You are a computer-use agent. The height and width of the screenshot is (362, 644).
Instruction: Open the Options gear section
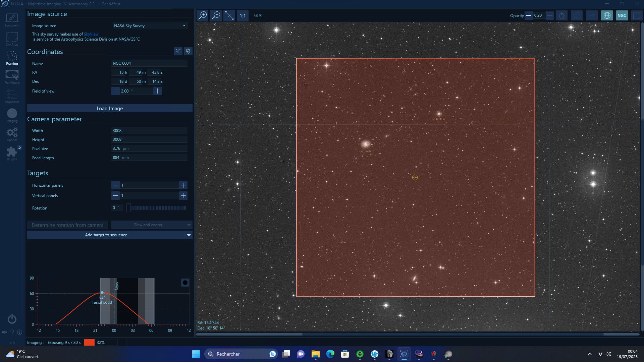coord(12,134)
